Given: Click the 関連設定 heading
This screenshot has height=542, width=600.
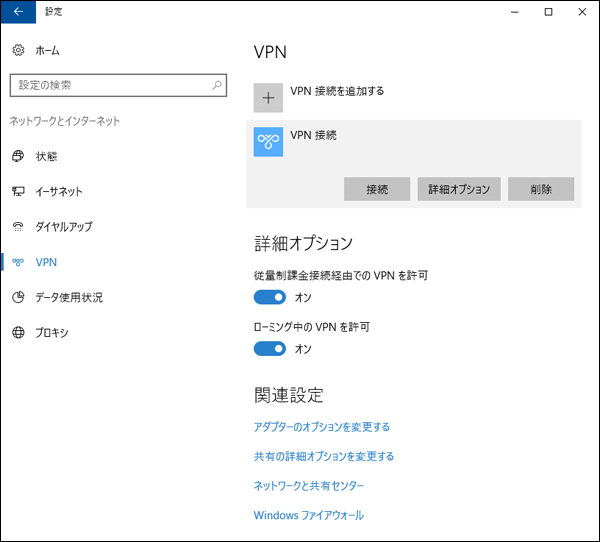Looking at the screenshot, I should point(289,395).
